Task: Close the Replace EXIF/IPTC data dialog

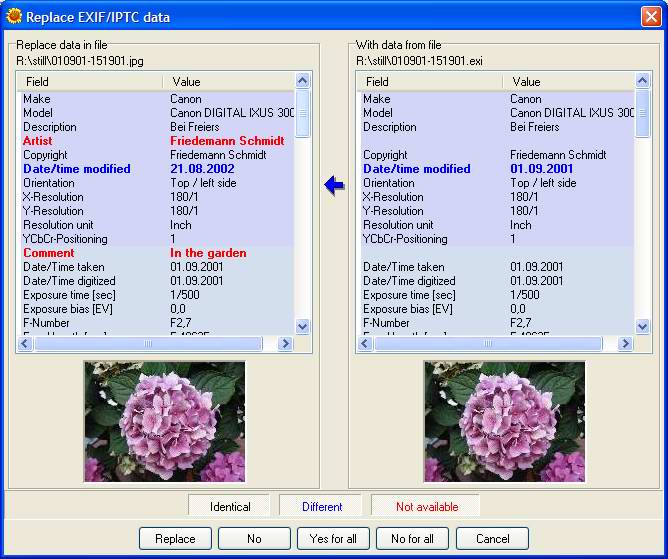Action: 651,17
